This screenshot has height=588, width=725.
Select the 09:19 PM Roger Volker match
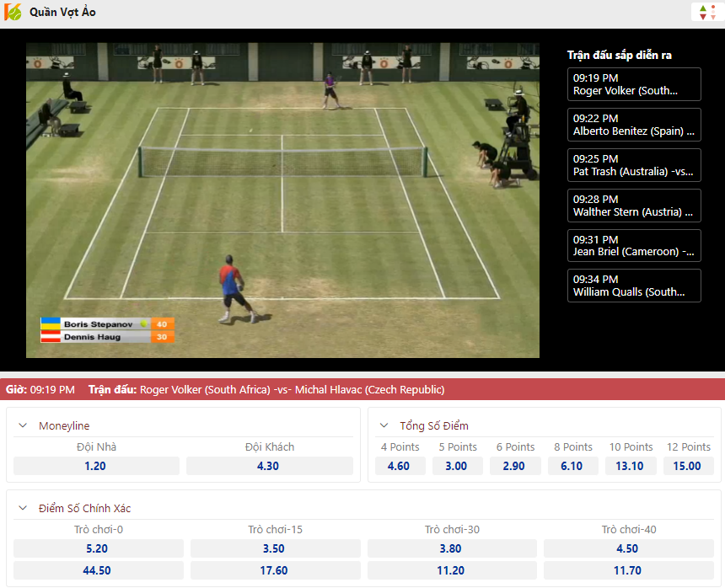[634, 84]
